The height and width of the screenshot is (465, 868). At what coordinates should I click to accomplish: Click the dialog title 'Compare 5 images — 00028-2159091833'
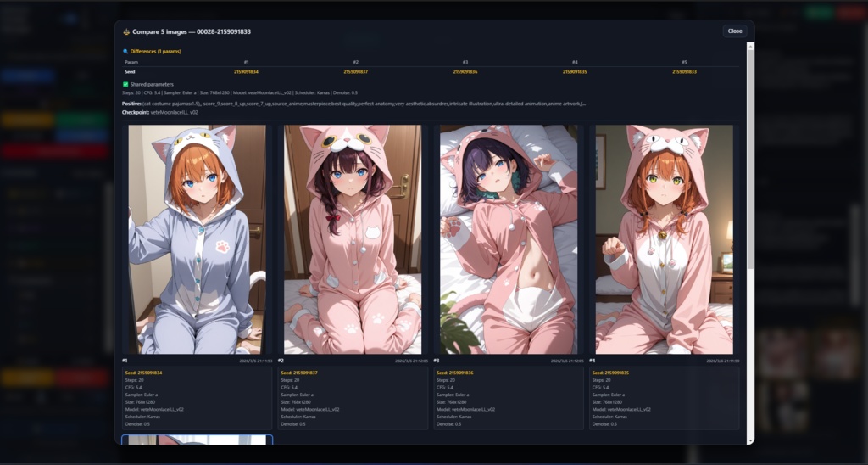tap(192, 31)
